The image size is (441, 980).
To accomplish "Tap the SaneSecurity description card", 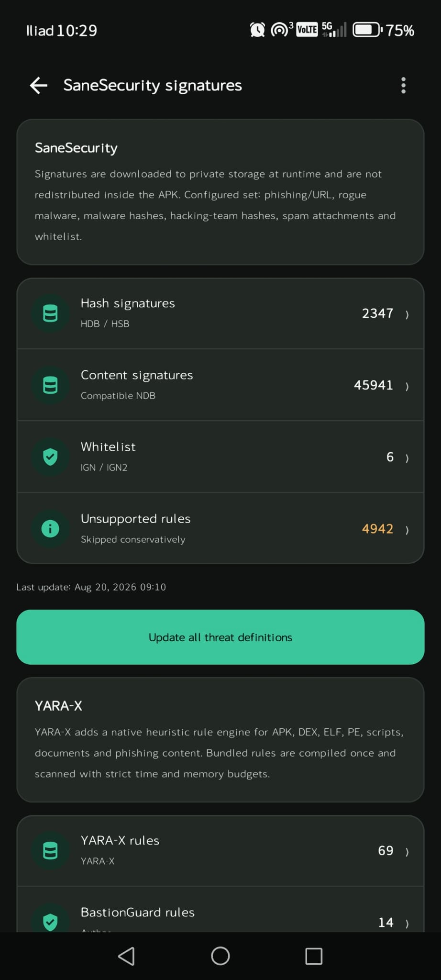I will click(220, 192).
